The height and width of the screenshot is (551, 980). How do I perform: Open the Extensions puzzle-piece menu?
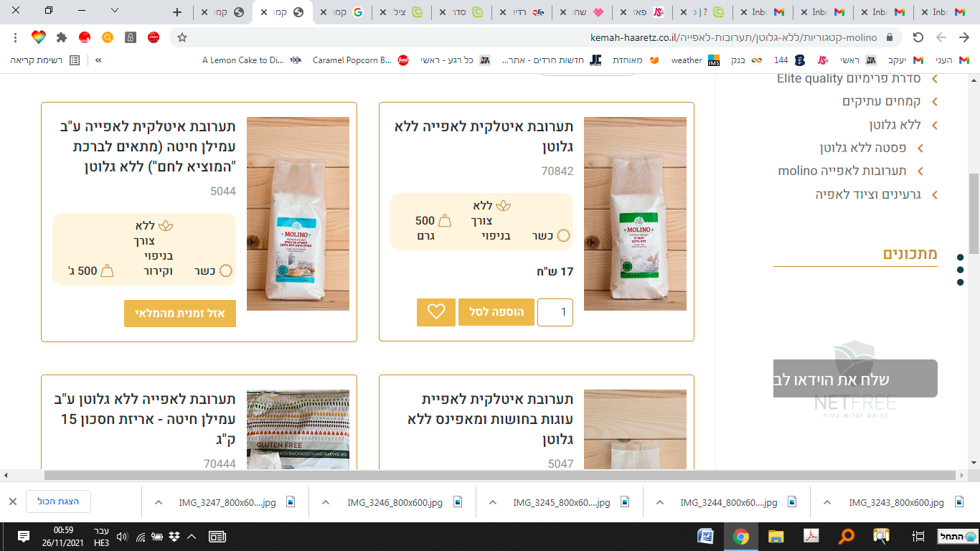click(62, 37)
